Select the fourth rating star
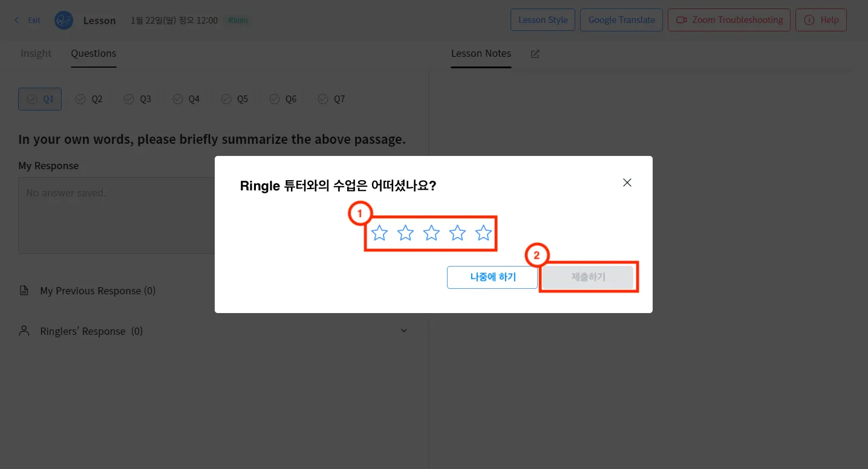This screenshot has height=469, width=868. click(457, 233)
